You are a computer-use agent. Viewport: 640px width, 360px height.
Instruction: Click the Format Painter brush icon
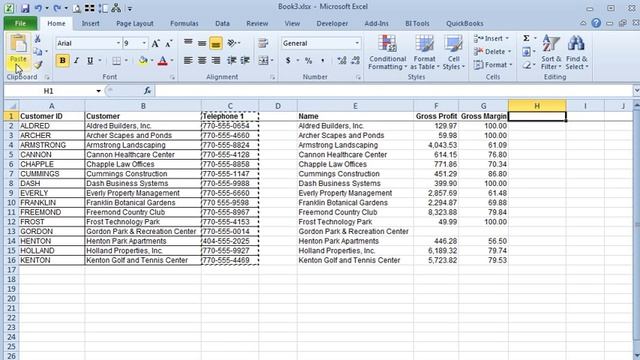pyautogui.click(x=38, y=65)
